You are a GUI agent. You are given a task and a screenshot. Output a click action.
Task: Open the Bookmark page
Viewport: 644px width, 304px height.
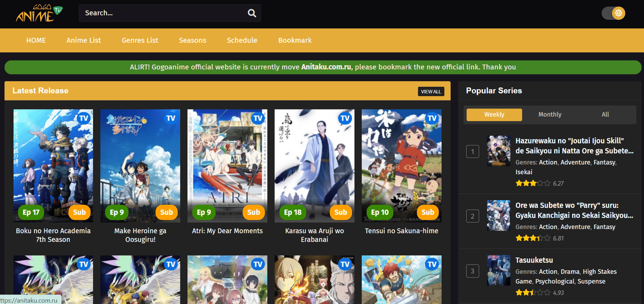295,40
